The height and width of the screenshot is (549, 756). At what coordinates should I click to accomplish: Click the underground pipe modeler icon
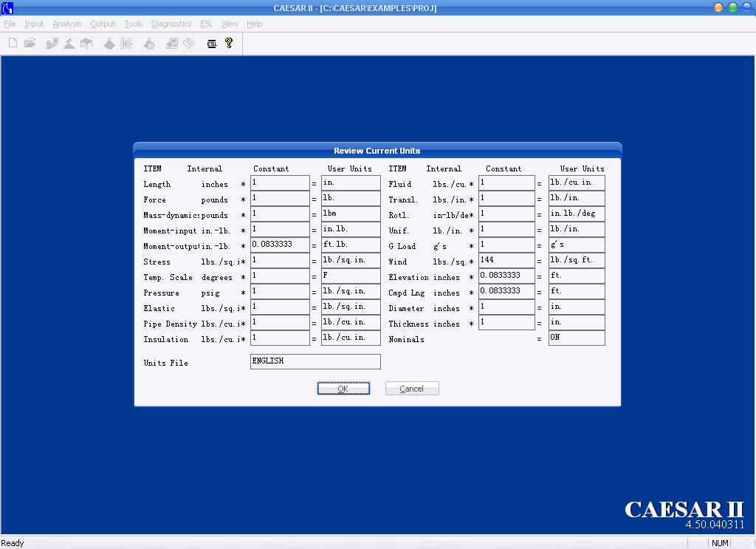click(69, 44)
